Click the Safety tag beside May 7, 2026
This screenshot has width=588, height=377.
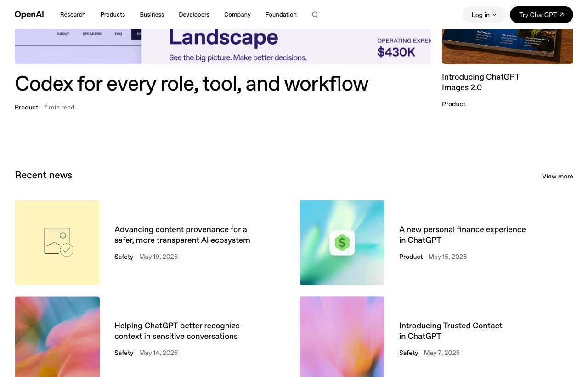tap(409, 353)
